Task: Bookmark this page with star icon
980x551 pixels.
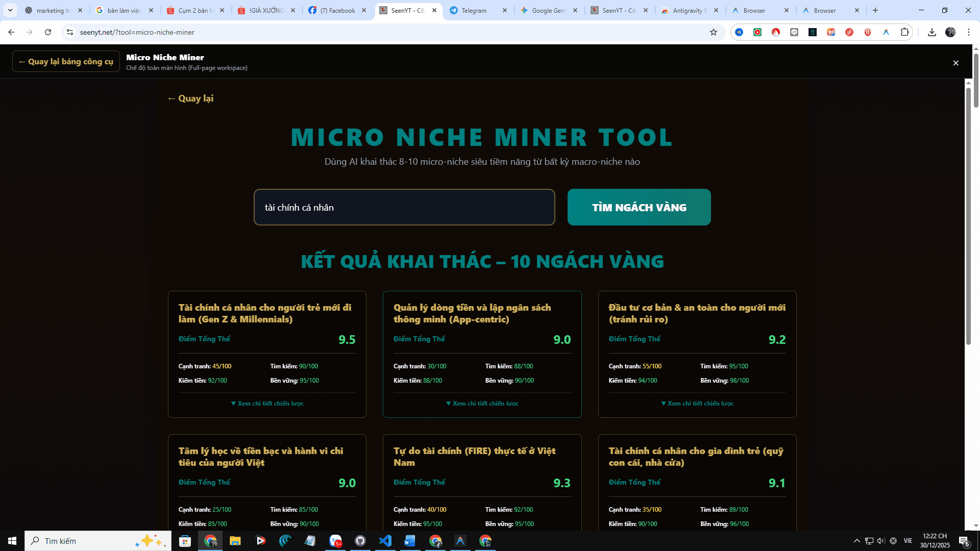Action: point(713,32)
